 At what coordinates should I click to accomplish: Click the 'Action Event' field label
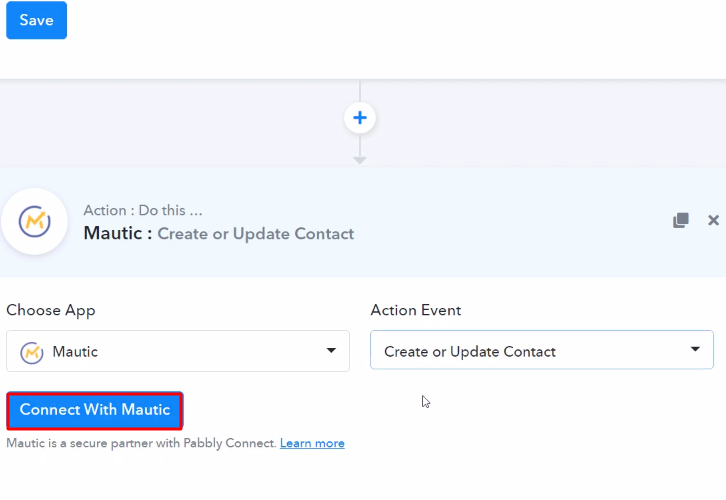[416, 310]
